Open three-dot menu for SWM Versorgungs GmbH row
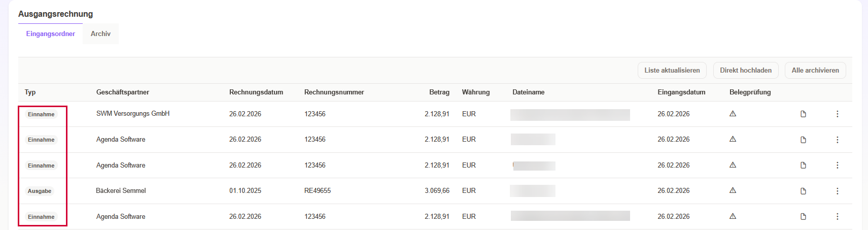The width and height of the screenshot is (868, 230). [837, 114]
